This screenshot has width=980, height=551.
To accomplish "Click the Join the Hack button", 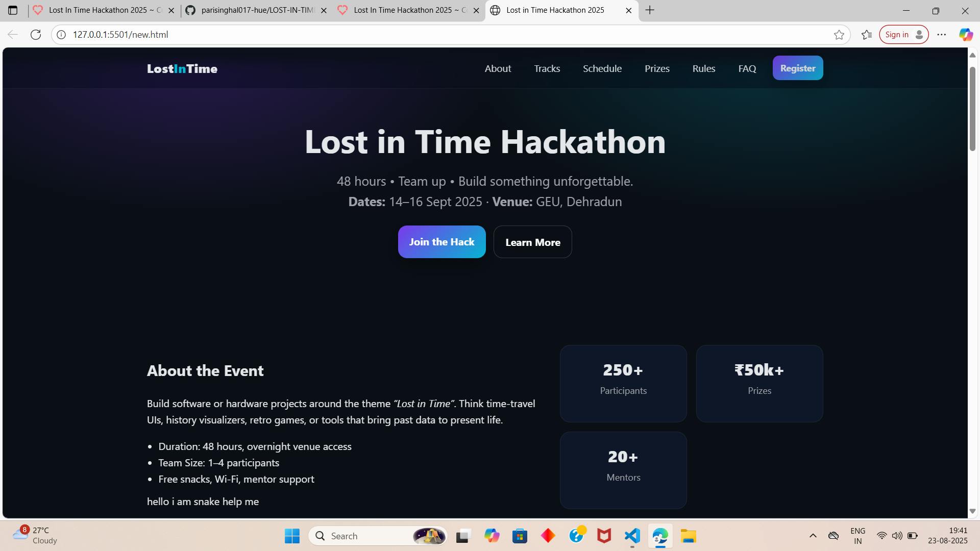I will 442,242.
